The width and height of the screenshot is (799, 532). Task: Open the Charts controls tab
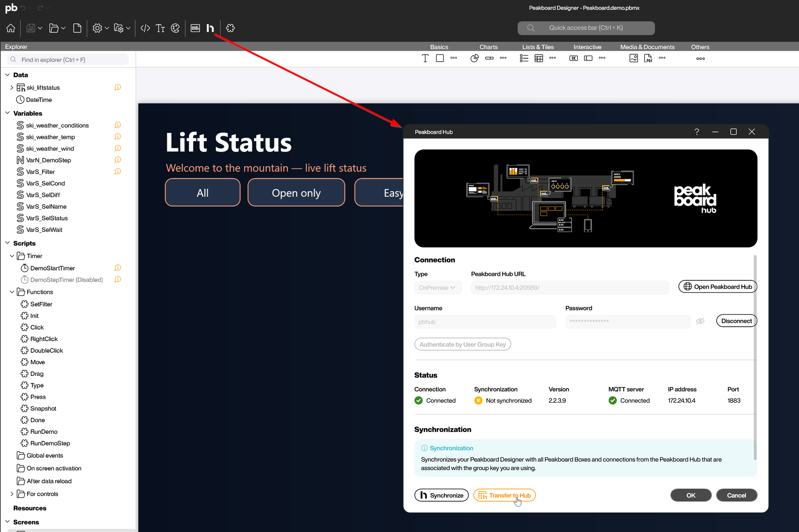488,47
